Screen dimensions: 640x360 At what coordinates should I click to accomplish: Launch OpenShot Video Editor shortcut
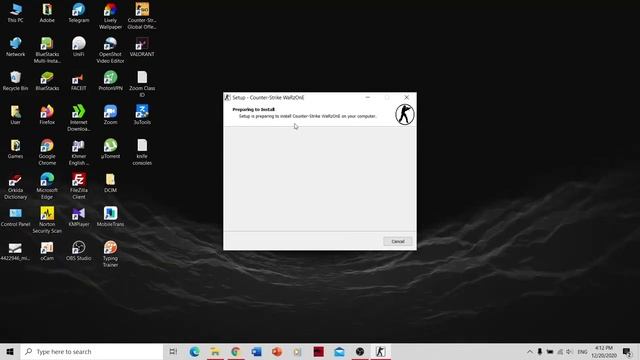pyautogui.click(x=110, y=50)
